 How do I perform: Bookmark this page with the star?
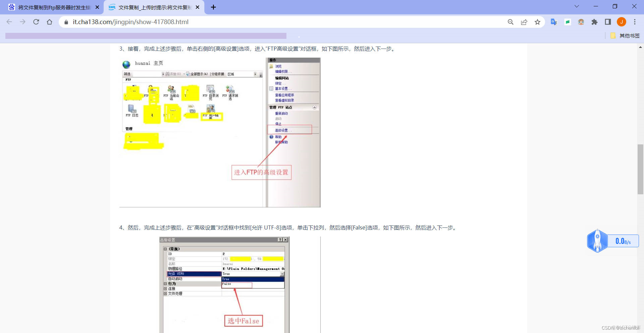pyautogui.click(x=537, y=22)
